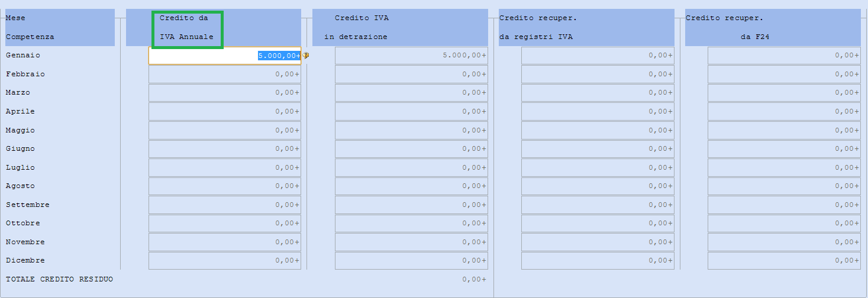Screen dimensions: 868x298
Task: Click the Mese Competenza column header
Action: tap(60, 27)
